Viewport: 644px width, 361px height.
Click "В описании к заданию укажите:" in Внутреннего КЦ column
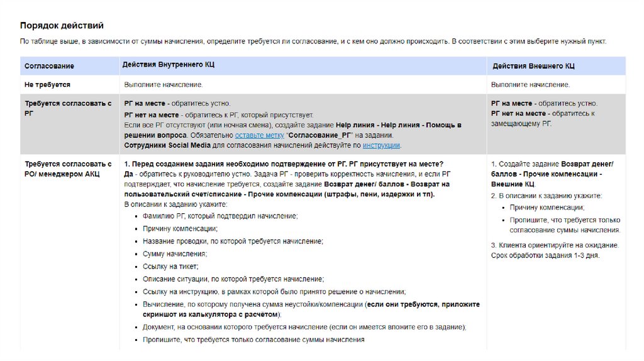pyautogui.click(x=175, y=204)
